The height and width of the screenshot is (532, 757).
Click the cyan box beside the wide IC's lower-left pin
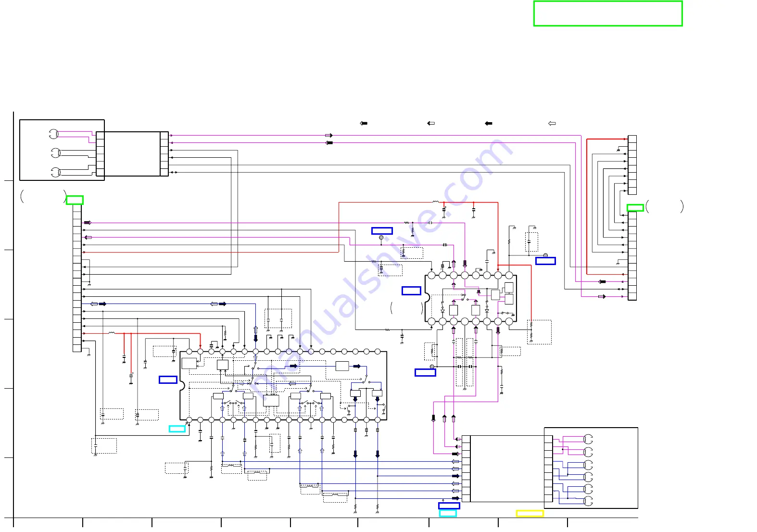tap(177, 429)
